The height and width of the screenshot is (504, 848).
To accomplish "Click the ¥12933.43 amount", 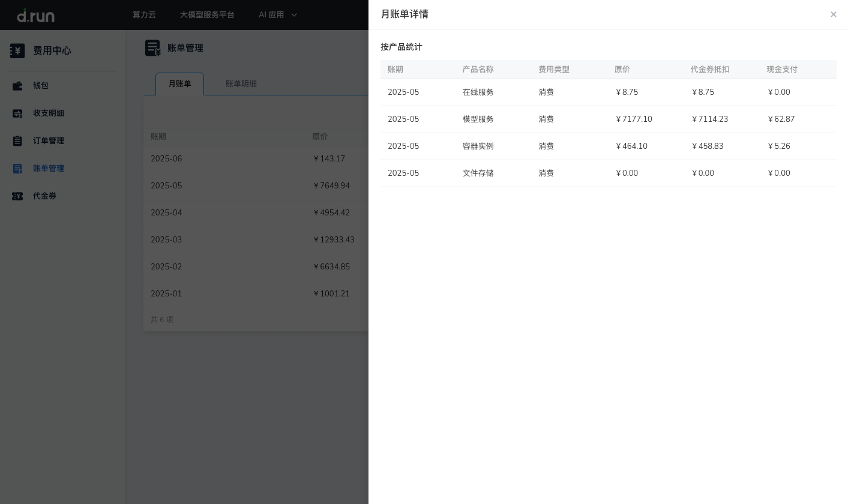I will tap(333, 240).
